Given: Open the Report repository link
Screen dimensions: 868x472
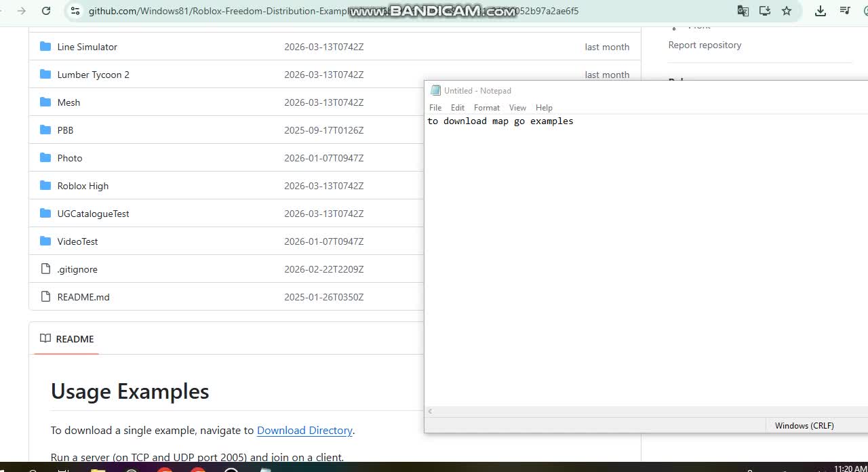Looking at the screenshot, I should (705, 45).
